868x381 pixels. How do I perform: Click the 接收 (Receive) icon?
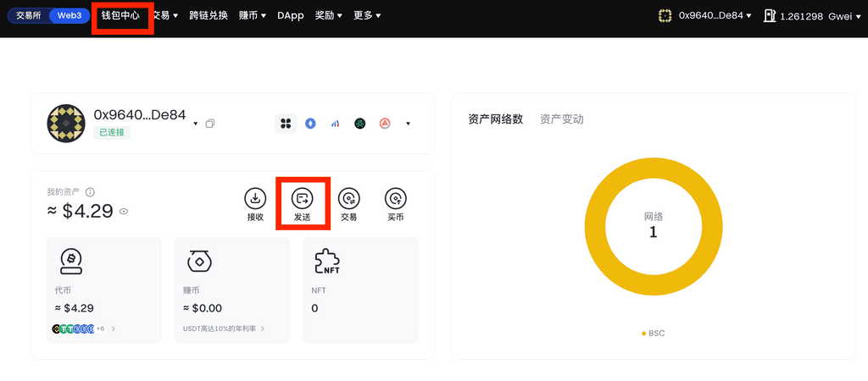(x=255, y=199)
